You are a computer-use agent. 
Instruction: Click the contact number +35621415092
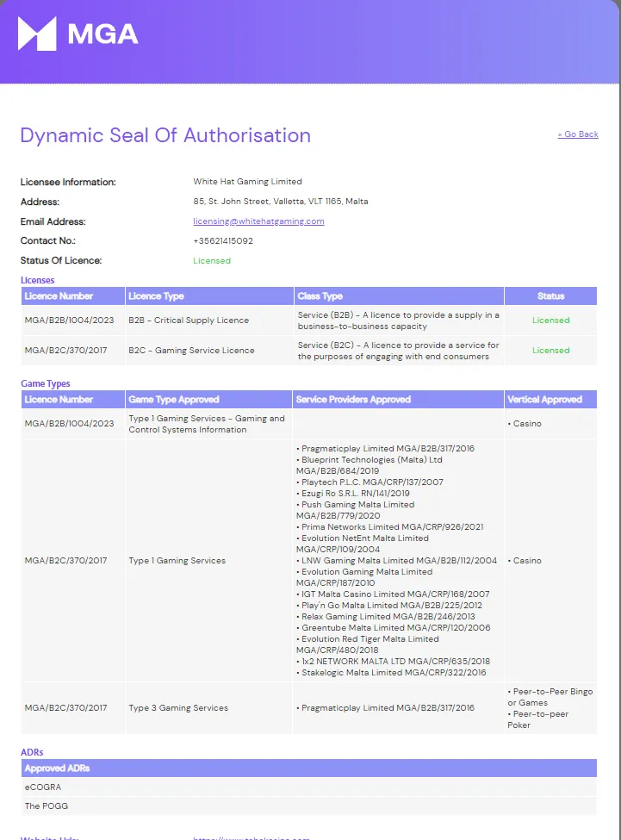click(223, 241)
